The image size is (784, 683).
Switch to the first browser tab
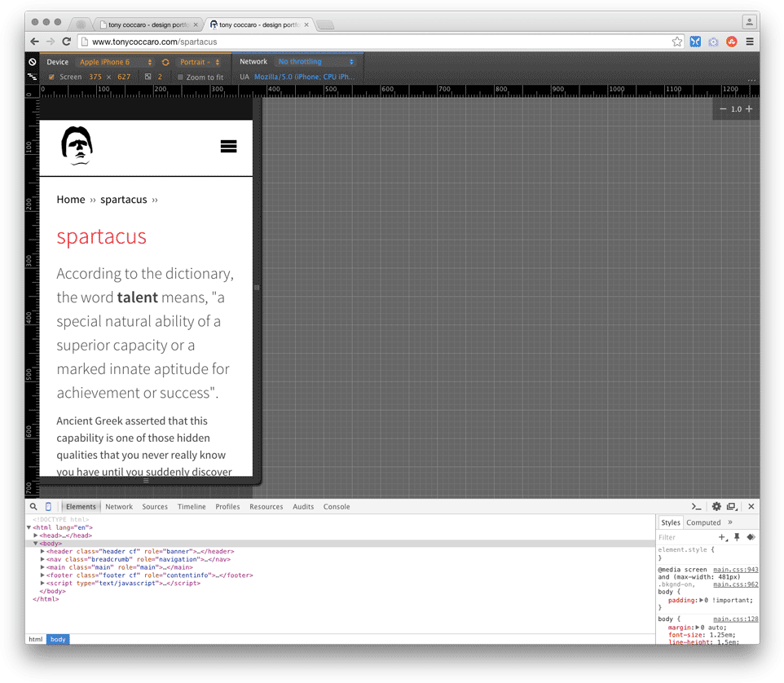[x=148, y=24]
